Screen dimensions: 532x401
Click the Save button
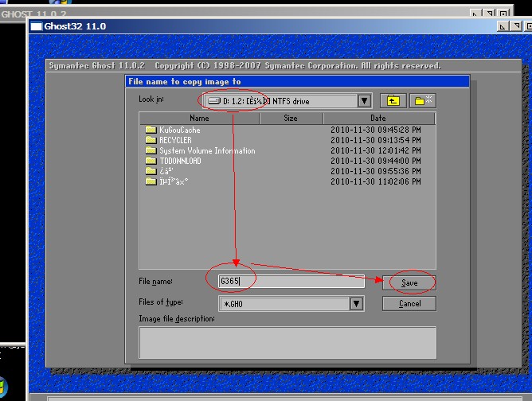(x=409, y=282)
